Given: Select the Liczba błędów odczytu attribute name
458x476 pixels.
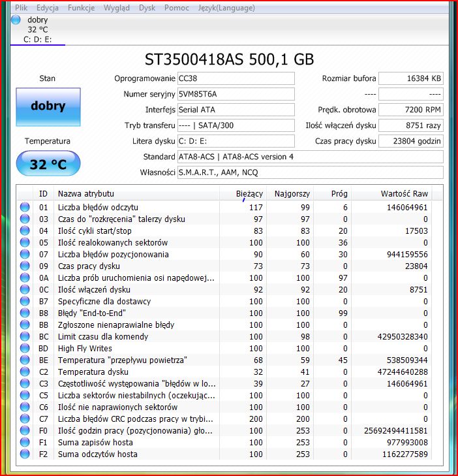Looking at the screenshot, I should 98,208.
